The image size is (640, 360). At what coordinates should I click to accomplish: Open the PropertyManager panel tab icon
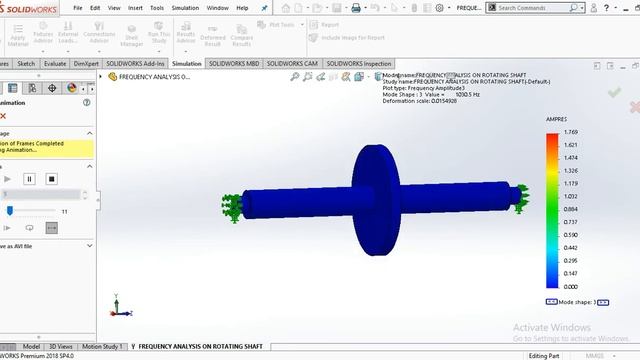[x=13, y=88]
